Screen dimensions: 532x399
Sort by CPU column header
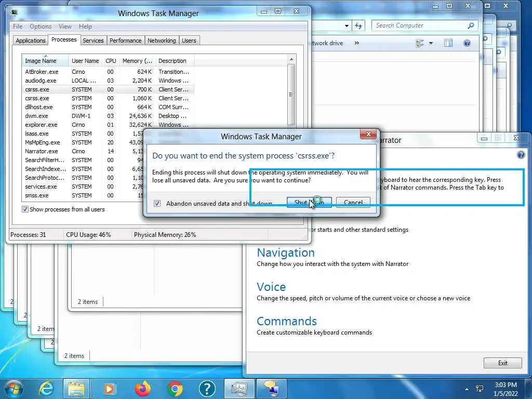pyautogui.click(x=111, y=61)
